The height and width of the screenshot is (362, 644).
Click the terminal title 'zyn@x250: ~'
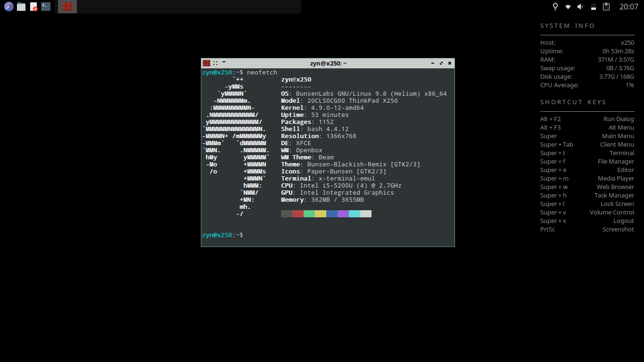tap(328, 63)
